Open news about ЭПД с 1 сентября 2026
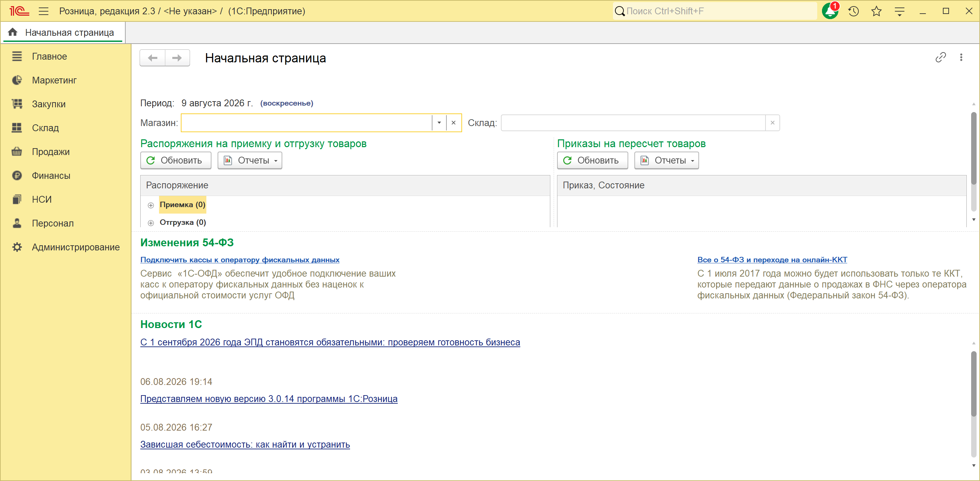 pyautogui.click(x=330, y=342)
